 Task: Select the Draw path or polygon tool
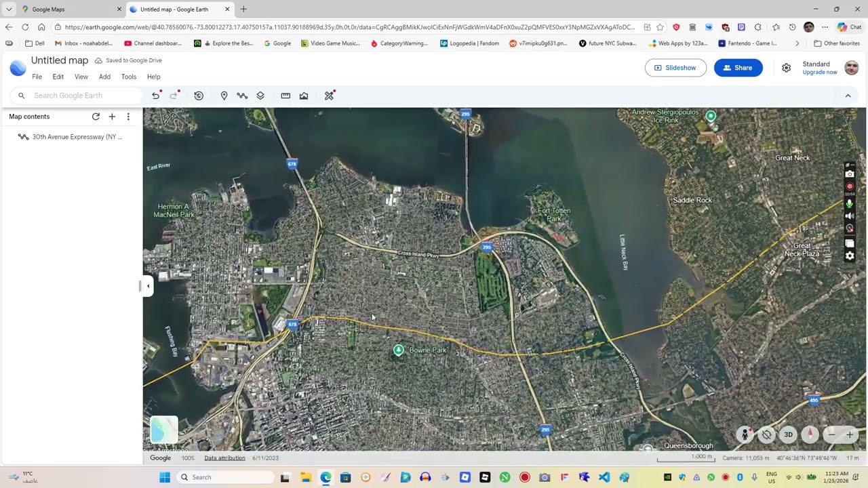pyautogui.click(x=242, y=96)
